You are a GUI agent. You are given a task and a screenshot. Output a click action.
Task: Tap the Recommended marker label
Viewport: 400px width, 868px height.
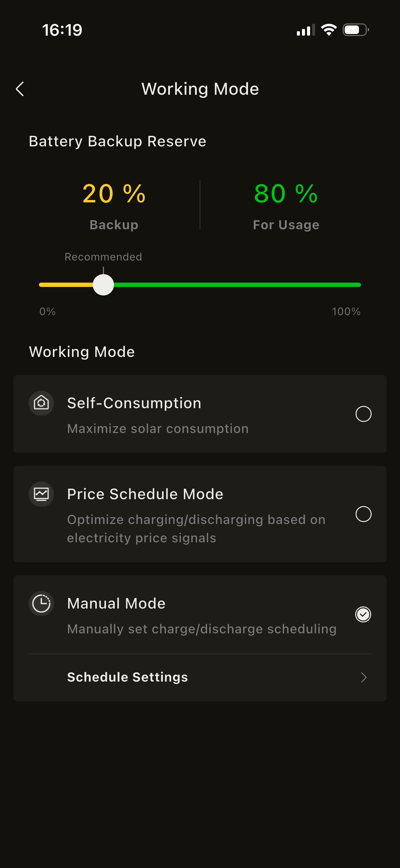click(103, 257)
